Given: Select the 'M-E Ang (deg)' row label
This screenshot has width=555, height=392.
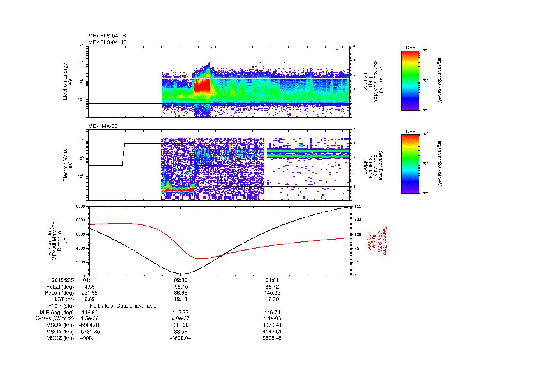Looking at the screenshot, I should pos(57,313).
